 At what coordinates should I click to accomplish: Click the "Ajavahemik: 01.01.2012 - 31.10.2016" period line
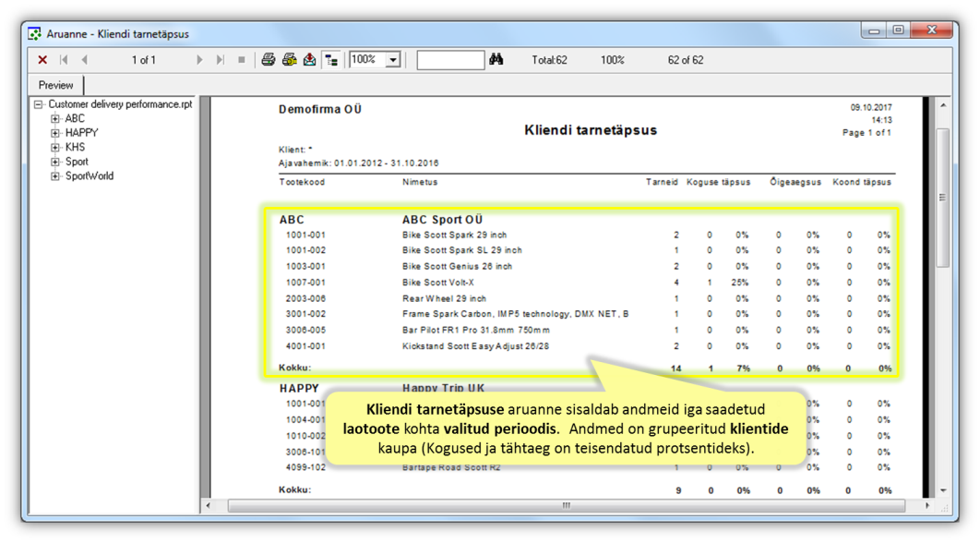point(359,163)
